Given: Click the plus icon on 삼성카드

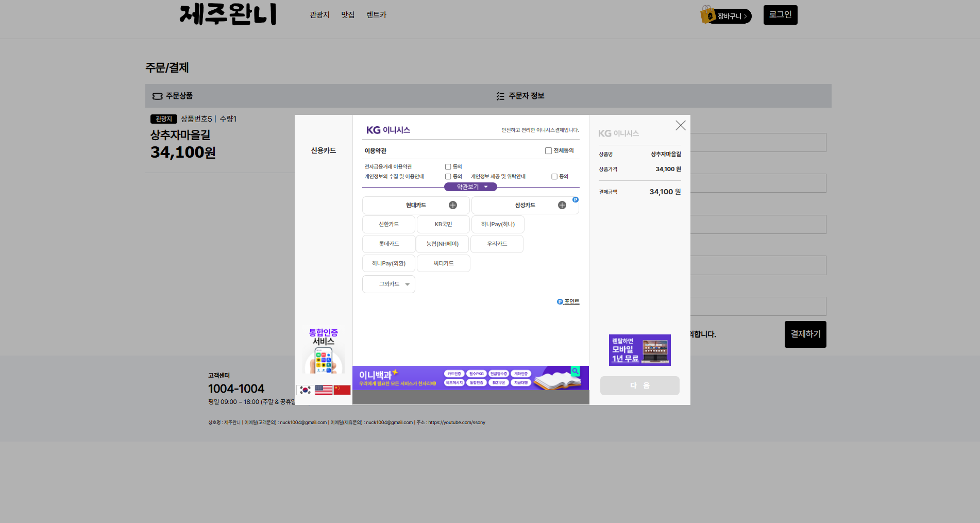Looking at the screenshot, I should pos(562,205).
